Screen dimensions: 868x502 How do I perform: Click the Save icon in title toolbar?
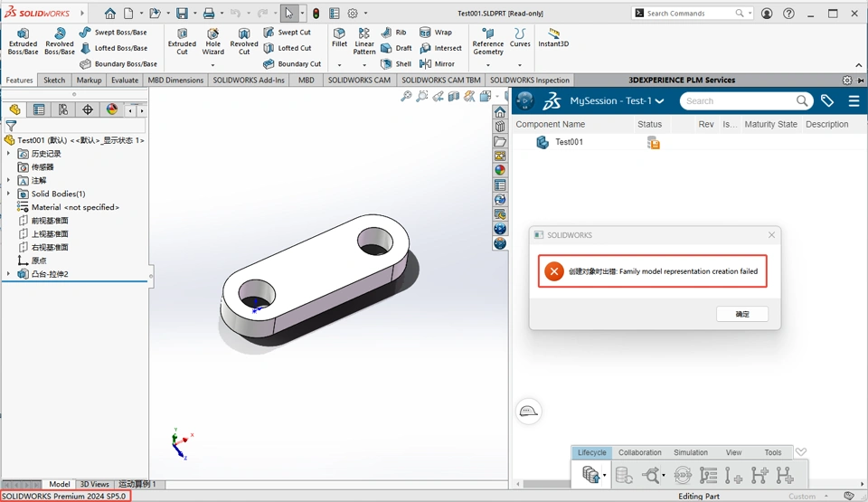tap(182, 14)
